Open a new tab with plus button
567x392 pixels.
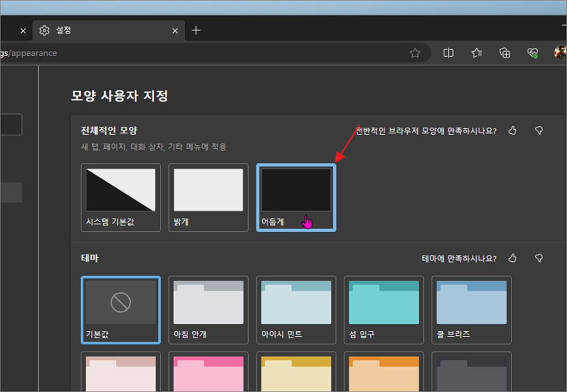(x=196, y=30)
